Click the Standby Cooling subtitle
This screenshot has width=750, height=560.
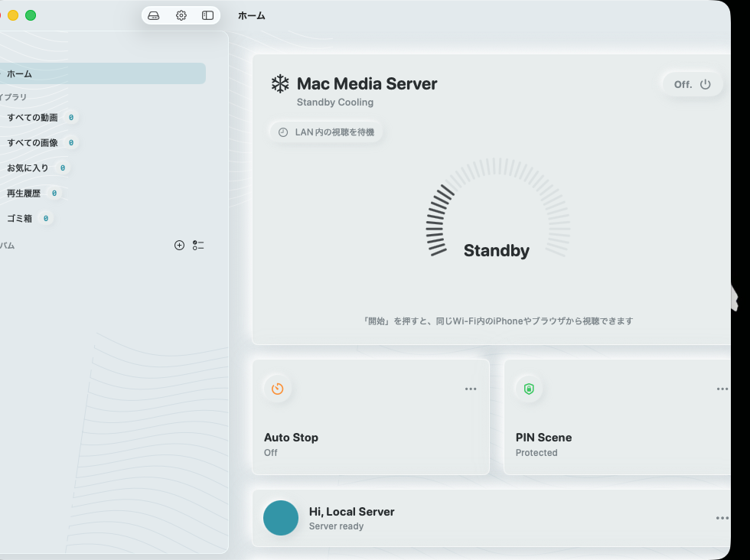click(x=335, y=103)
